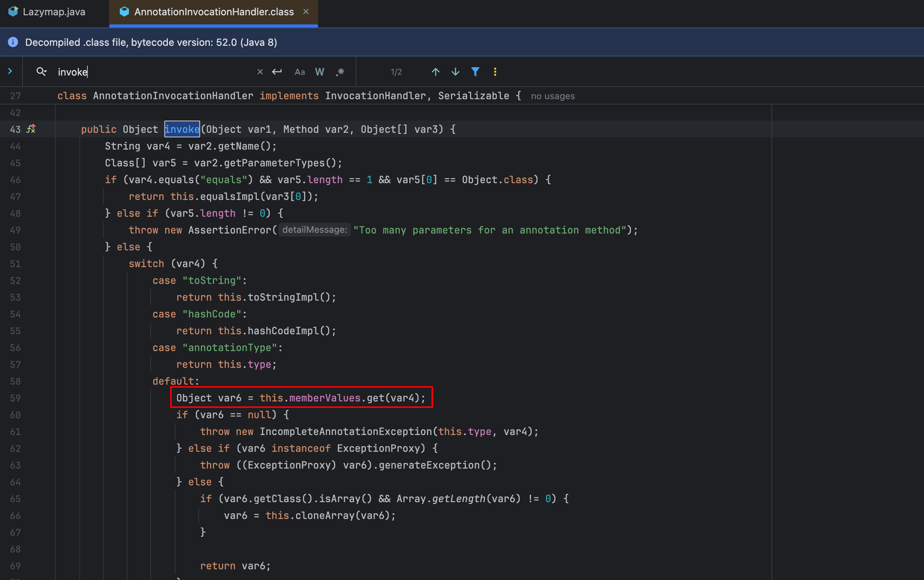Click 'getLength' on line 65
Image resolution: width=924 pixels, height=580 pixels.
click(459, 499)
